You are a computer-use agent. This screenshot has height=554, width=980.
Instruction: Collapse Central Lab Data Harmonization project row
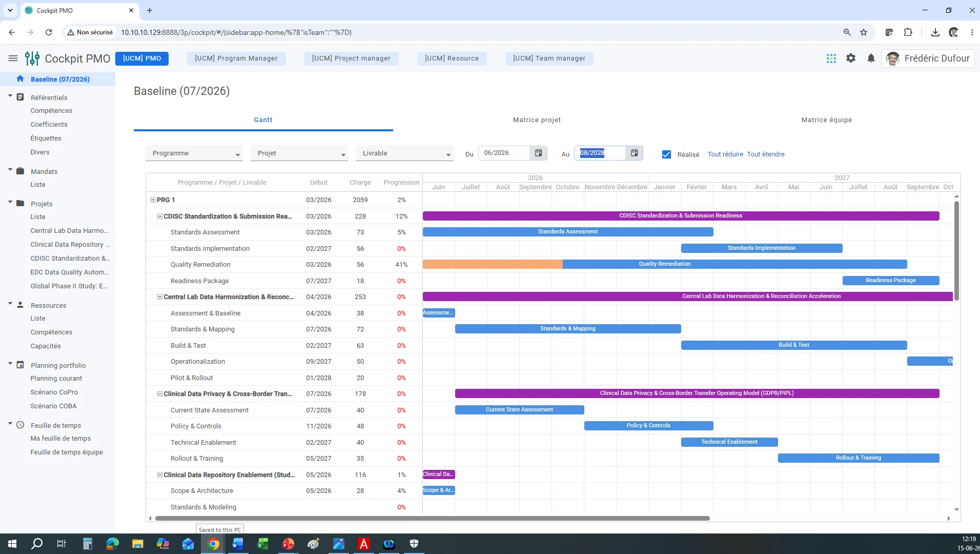pos(159,297)
